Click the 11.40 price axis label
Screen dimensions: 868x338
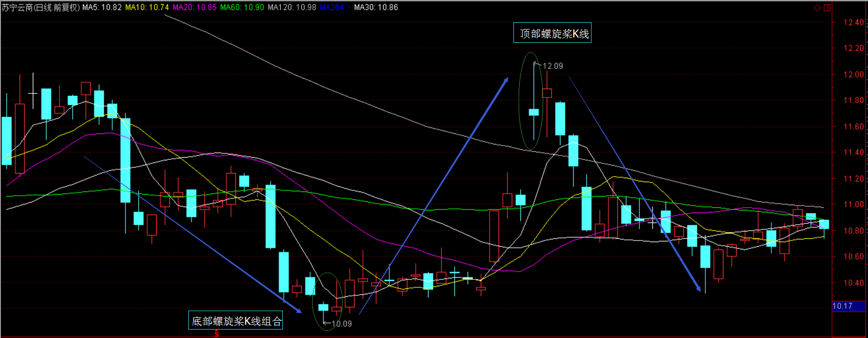pyautogui.click(x=853, y=152)
